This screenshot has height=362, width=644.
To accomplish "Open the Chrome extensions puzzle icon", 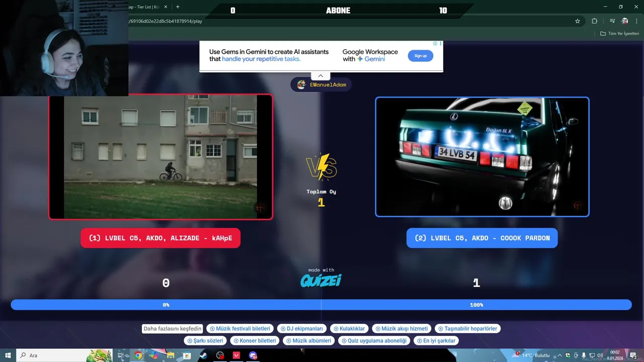I will [595, 21].
